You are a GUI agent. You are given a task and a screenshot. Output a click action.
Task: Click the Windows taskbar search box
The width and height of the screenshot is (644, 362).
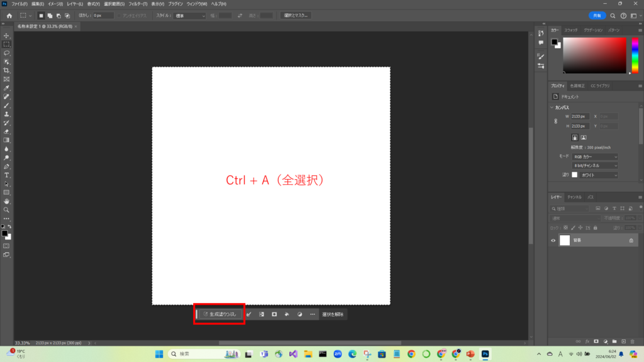(195, 354)
